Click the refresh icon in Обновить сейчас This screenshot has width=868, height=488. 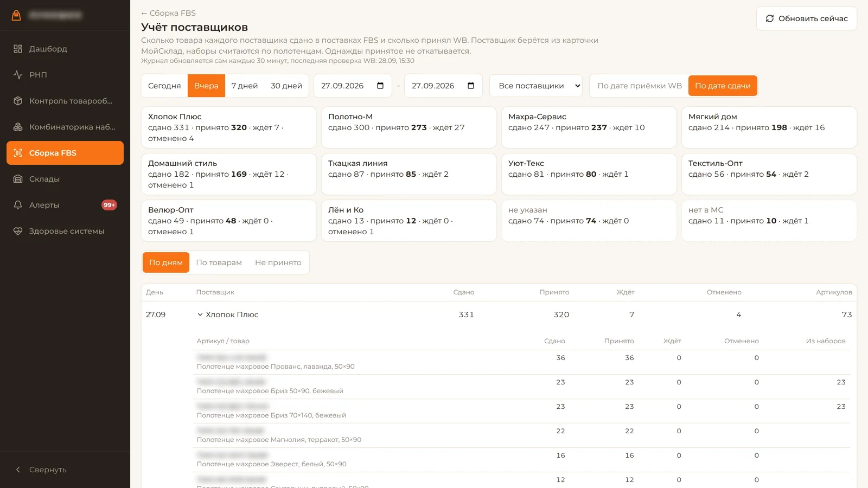[770, 18]
